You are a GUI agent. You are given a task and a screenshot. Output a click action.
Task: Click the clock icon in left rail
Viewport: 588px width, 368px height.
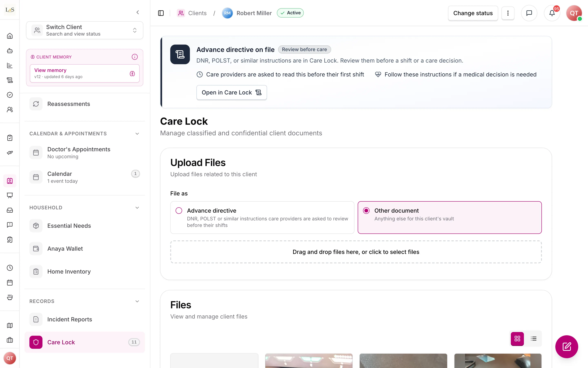[10, 268]
